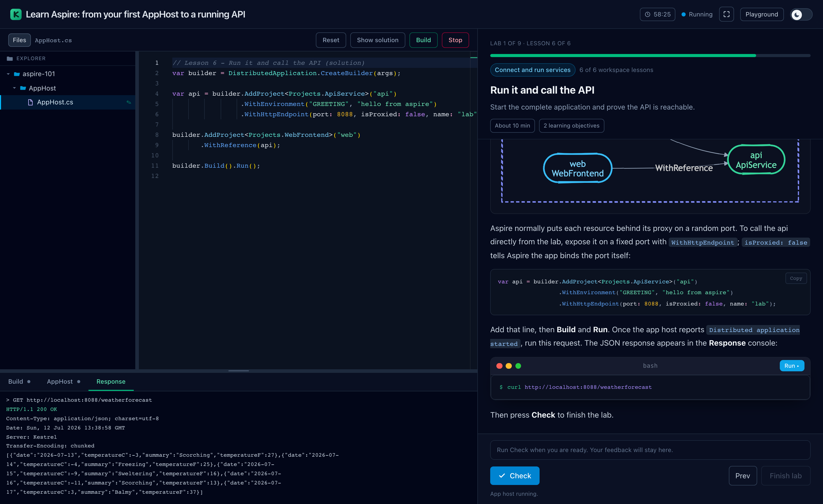The image size is (823, 504).
Task: Click line number 11 in the editor
Action: [155, 166]
